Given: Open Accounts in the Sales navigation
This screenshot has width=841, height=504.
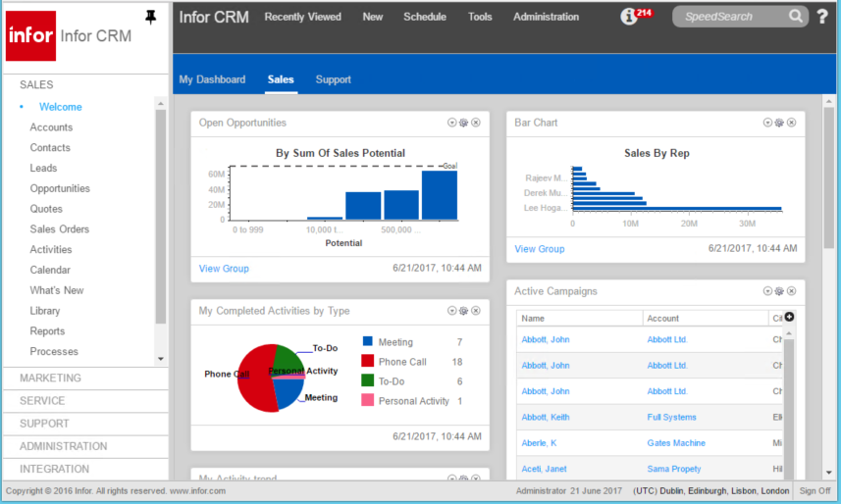Looking at the screenshot, I should coord(51,127).
